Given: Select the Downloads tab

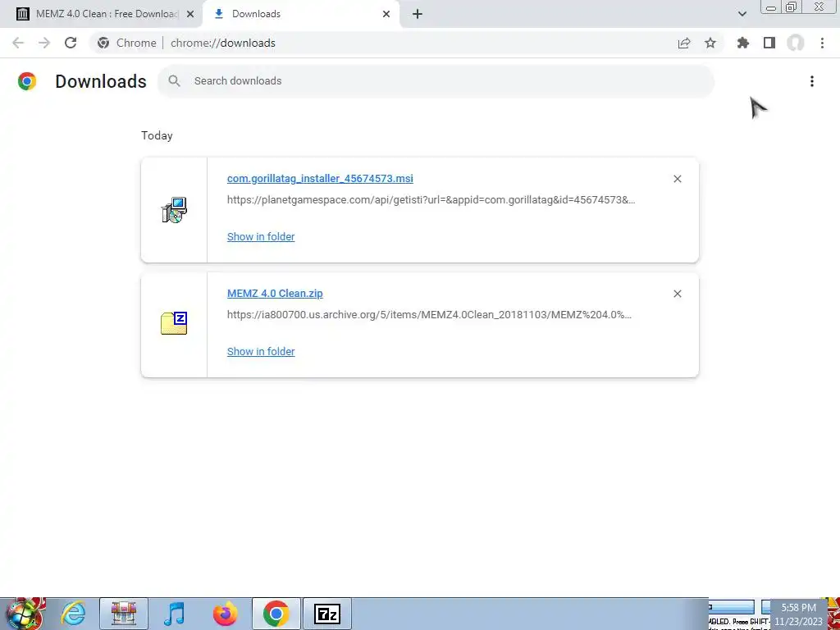Looking at the screenshot, I should coord(300,14).
